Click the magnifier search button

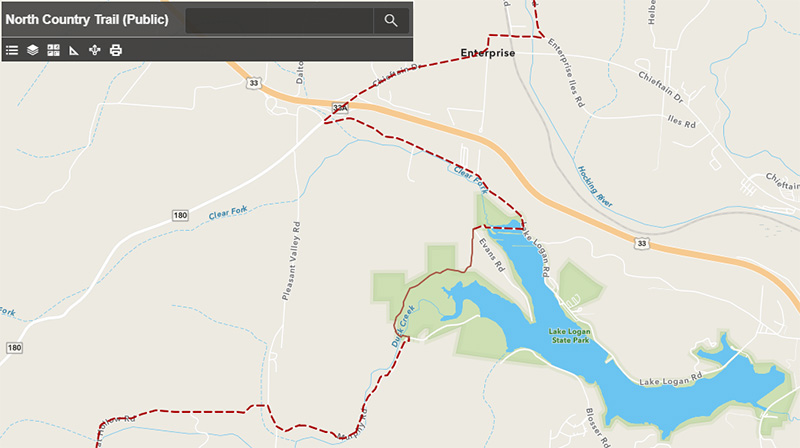[x=391, y=20]
